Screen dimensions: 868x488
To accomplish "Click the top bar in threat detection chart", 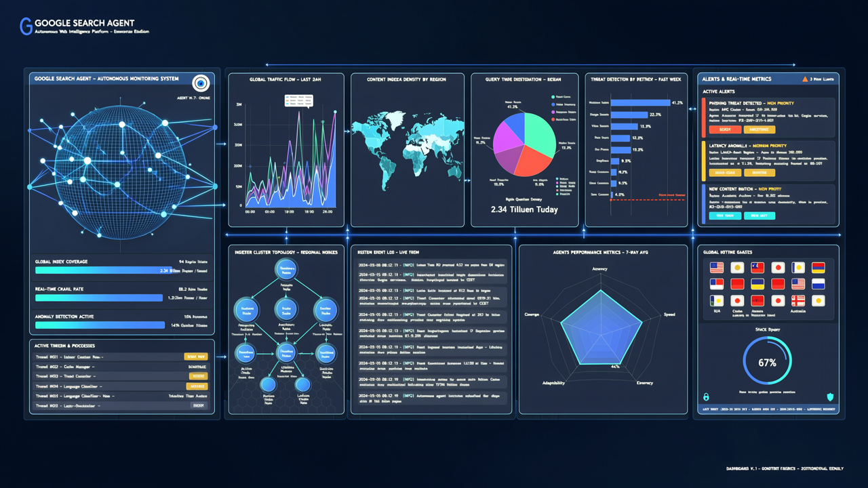I will (640, 102).
